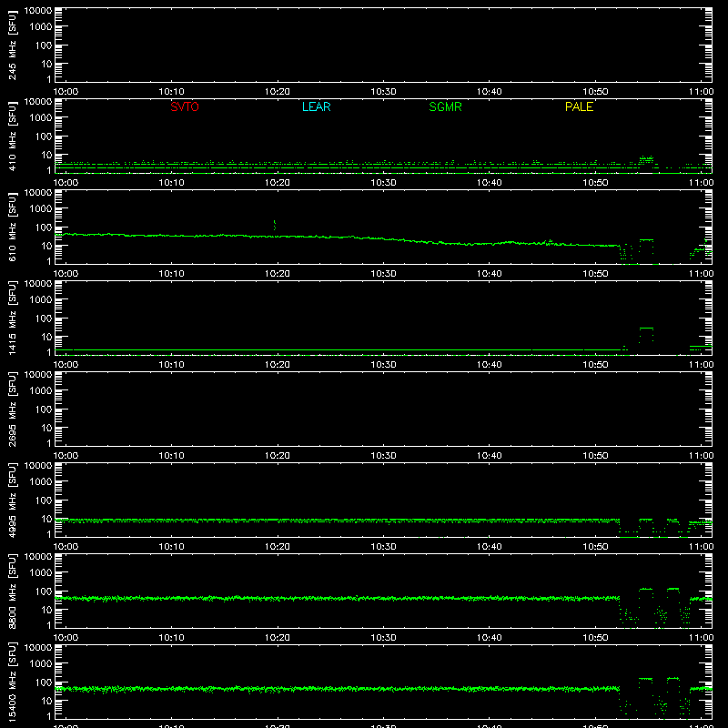Click the 100 value on 610 MHz axis
Image resolution: width=728 pixels, height=728 pixels.
(44, 227)
